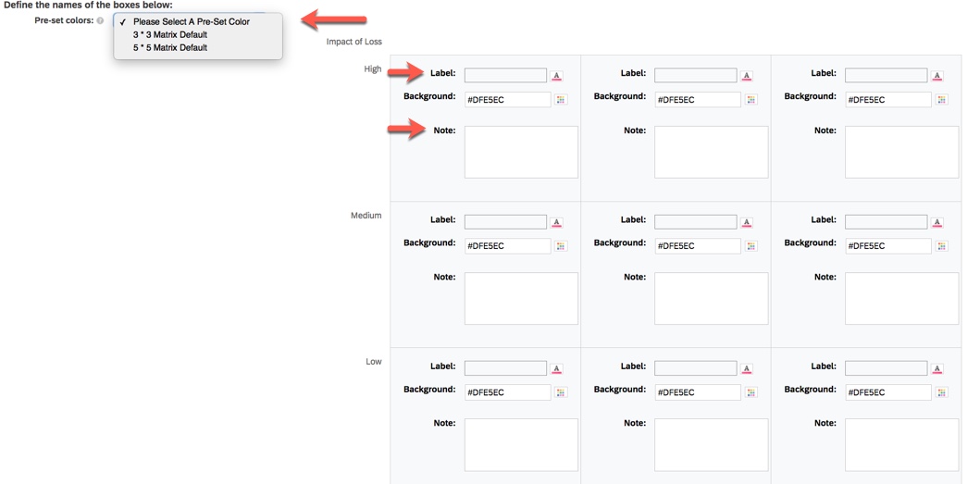Edit Background hex #DFE5EC in Medium row last cell

888,246
